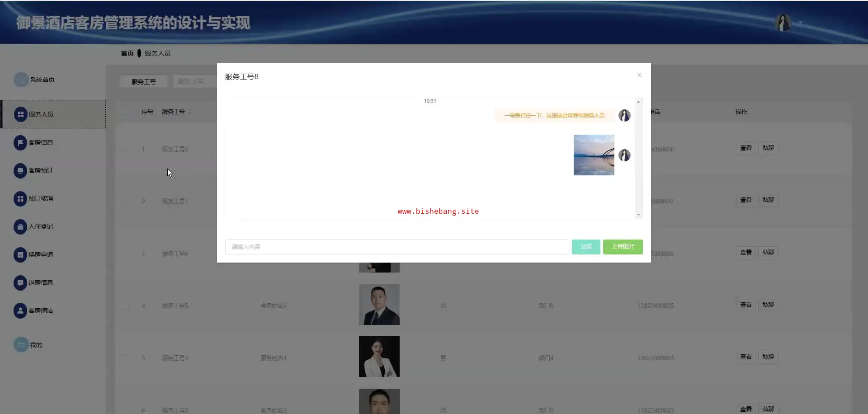The width and height of the screenshot is (868, 414).
Task: Check the row 服务工号3 checkbox
Action: point(124,410)
